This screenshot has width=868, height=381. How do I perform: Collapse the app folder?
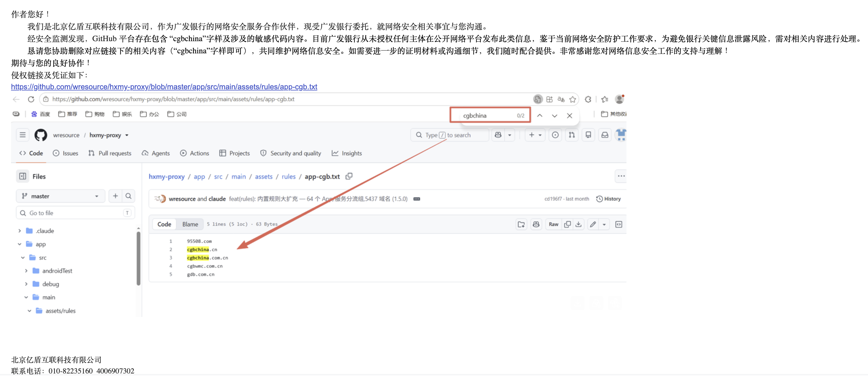(19, 244)
